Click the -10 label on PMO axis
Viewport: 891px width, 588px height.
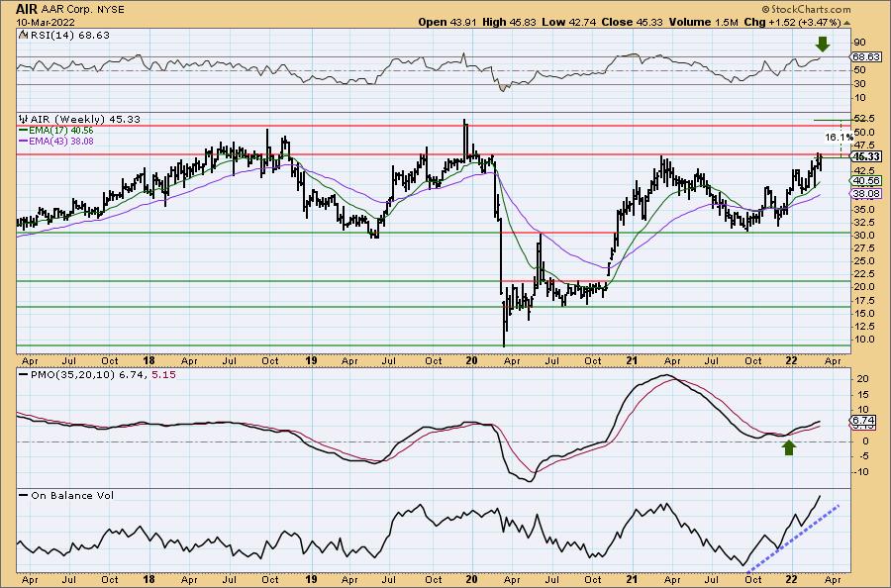pyautogui.click(x=861, y=471)
